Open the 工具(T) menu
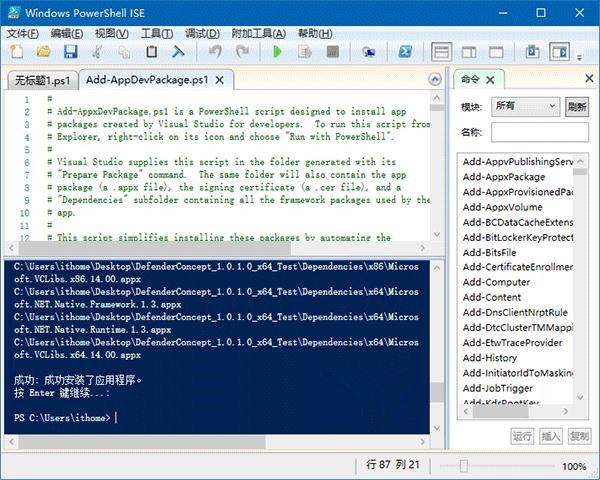This screenshot has width=600, height=480. click(x=157, y=34)
